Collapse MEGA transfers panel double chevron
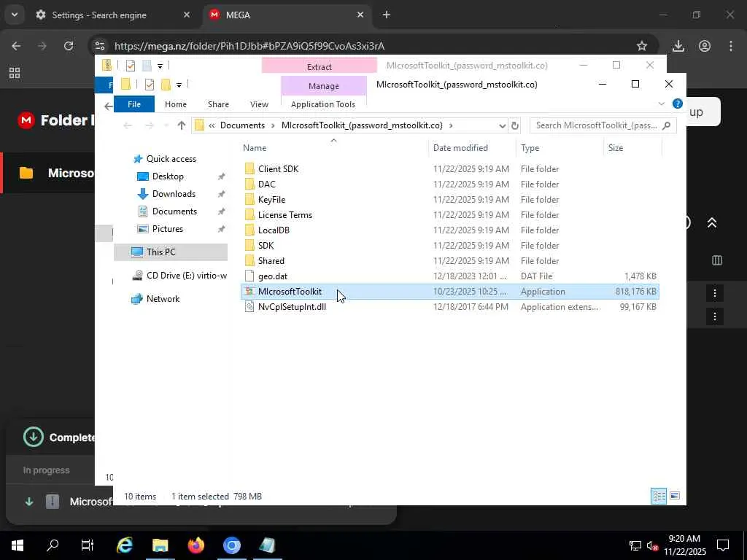The image size is (747, 560). [712, 222]
